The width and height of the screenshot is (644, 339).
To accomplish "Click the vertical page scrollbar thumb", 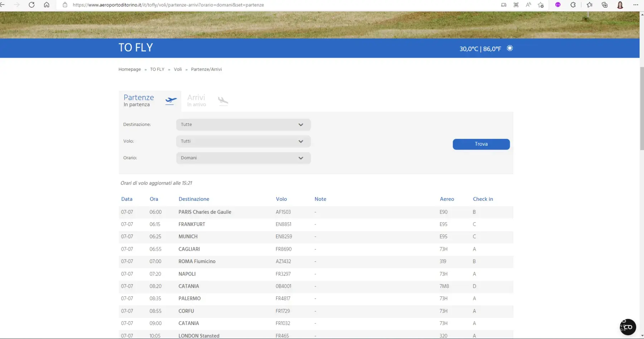I will [641, 107].
